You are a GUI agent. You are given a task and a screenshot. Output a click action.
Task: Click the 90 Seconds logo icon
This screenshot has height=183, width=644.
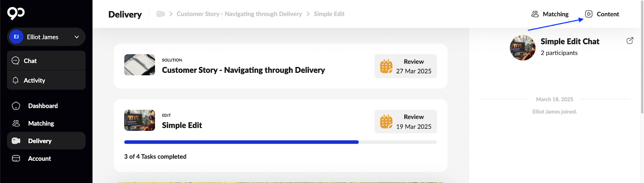pos(16,13)
